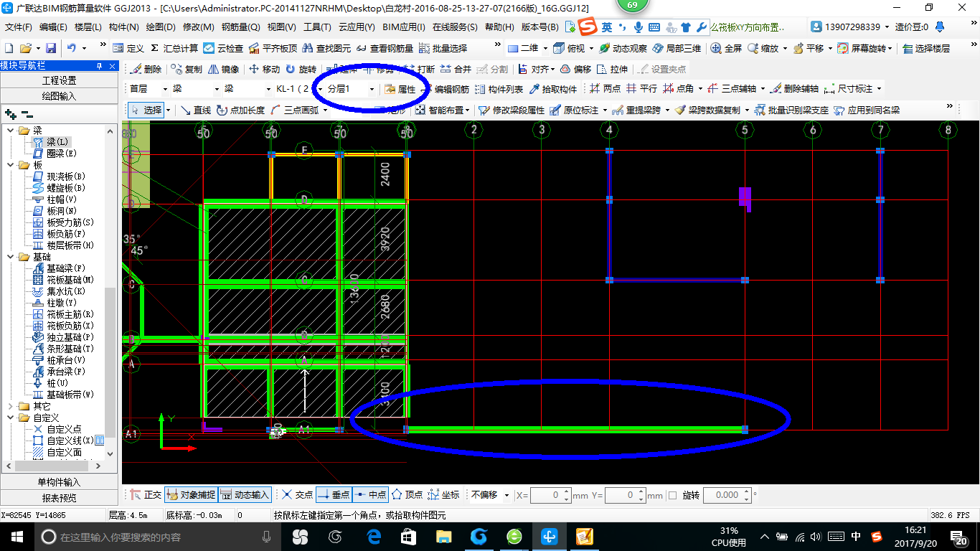Open 选择楼层 floor selection
The image size is (980, 551).
[926, 48]
